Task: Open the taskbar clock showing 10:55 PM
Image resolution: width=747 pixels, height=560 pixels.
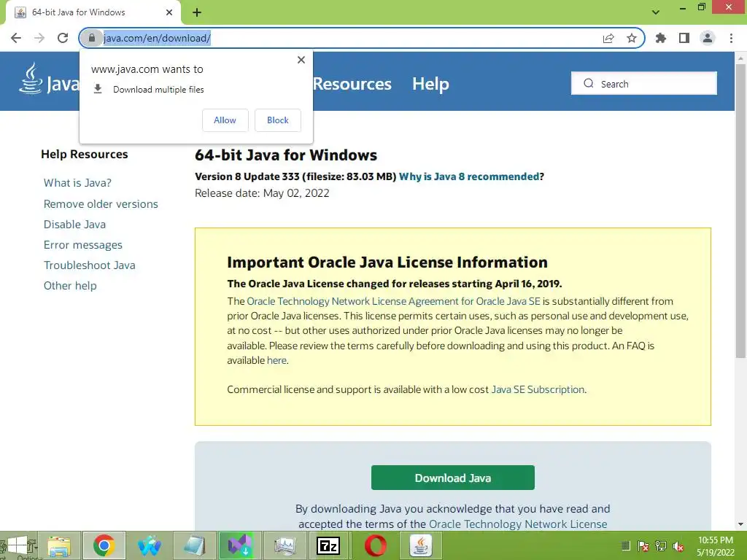Action: [716, 546]
